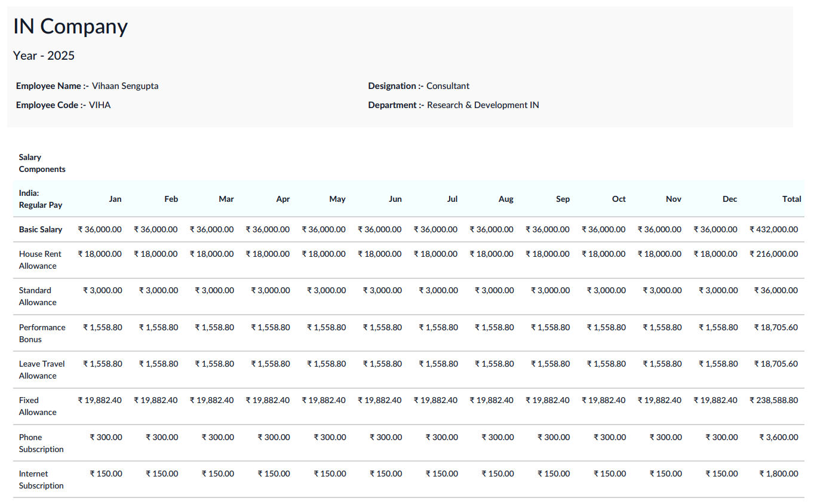
Task: Click the March Standard Allowance cell
Action: [x=214, y=290]
